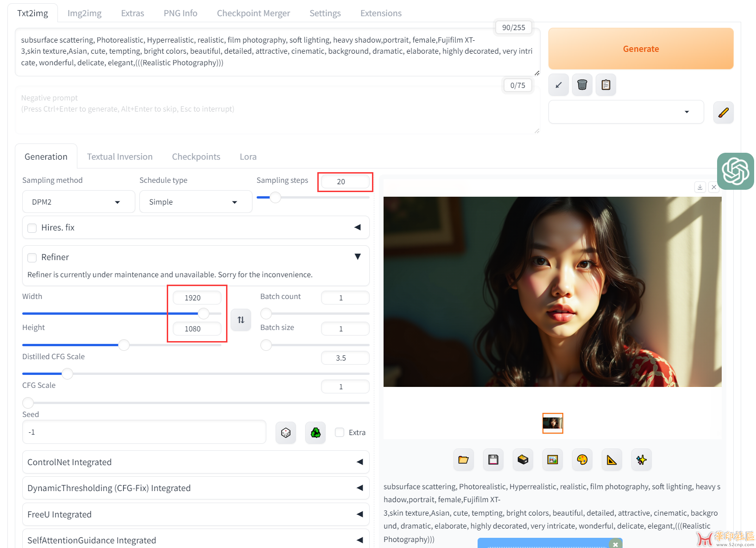Image resolution: width=756 pixels, height=548 pixels.
Task: Click the clipboard paste styles icon
Action: 605,85
